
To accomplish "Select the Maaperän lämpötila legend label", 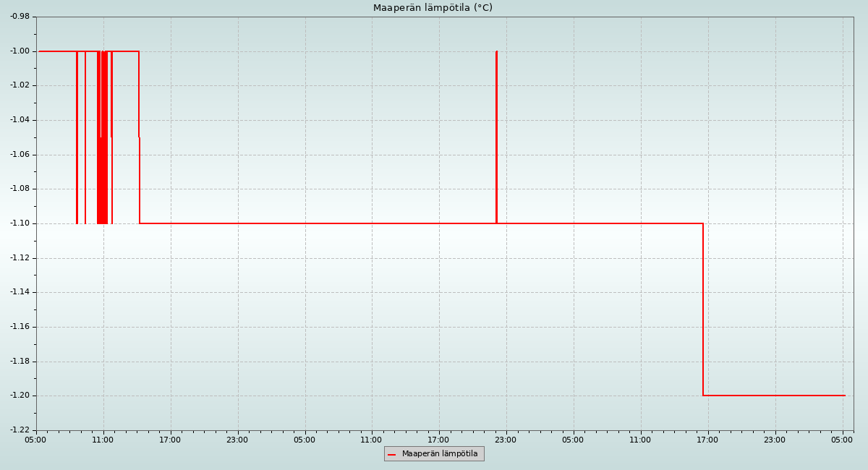I will click(440, 454).
